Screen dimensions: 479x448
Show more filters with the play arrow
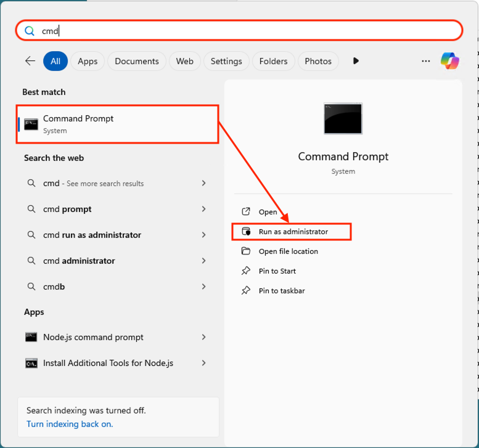coord(356,61)
